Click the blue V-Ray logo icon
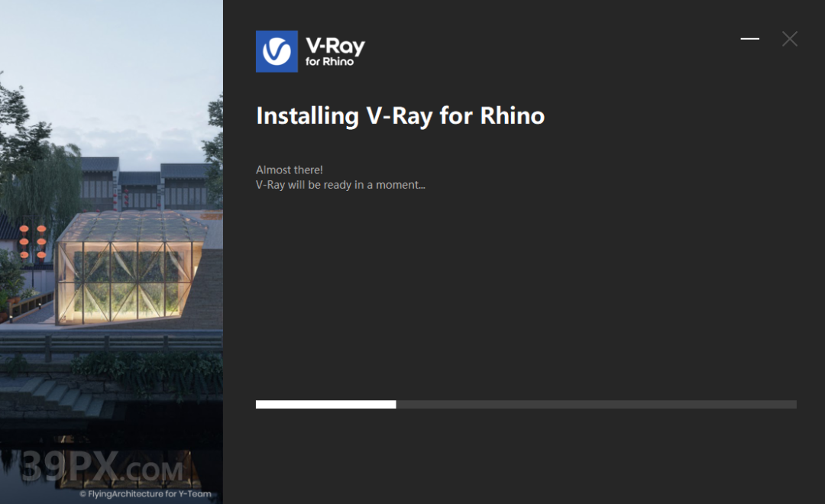The width and height of the screenshot is (825, 504). [277, 51]
